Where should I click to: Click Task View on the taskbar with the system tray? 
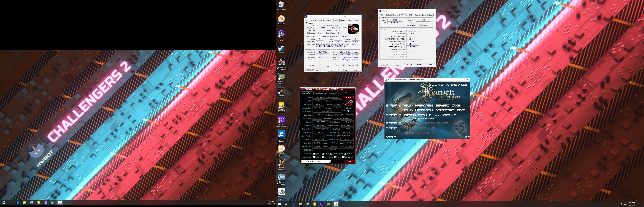pyautogui.click(x=286, y=204)
